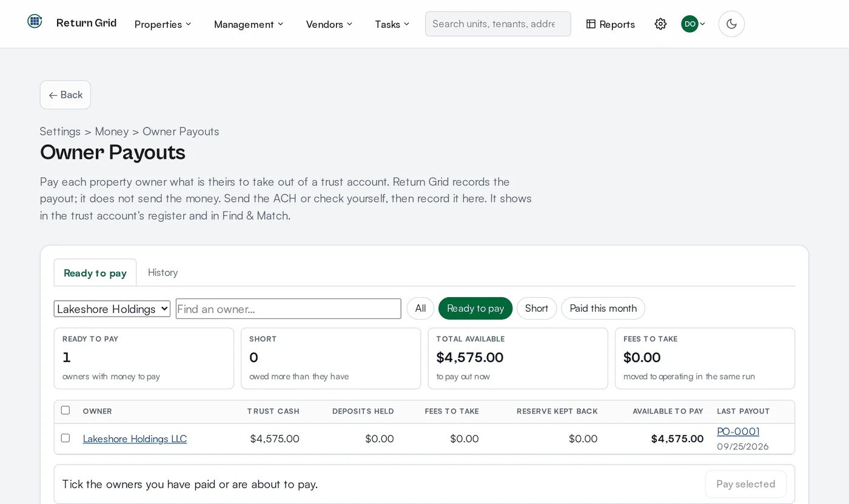Switch to the History tab

[x=163, y=273]
